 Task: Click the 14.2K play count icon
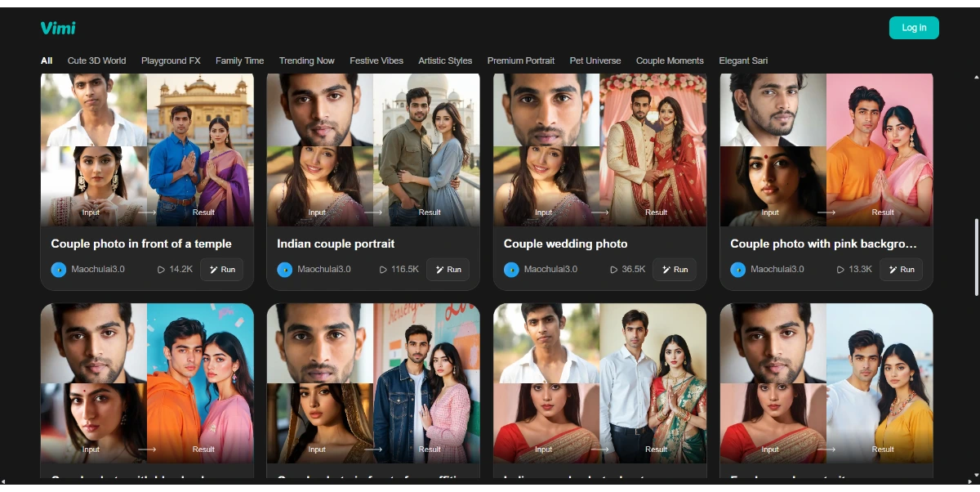[x=161, y=270]
